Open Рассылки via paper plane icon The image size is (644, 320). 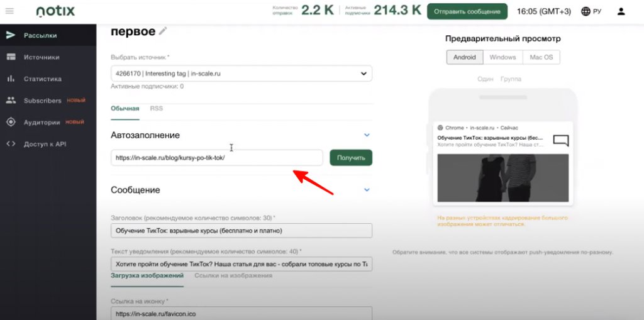pos(11,35)
